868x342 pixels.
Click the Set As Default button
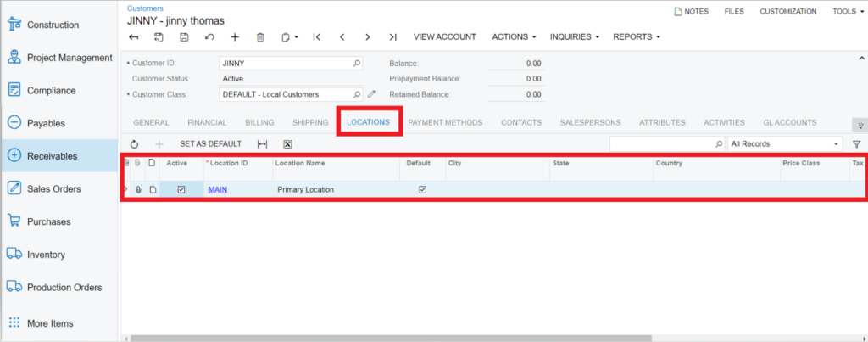click(x=210, y=144)
